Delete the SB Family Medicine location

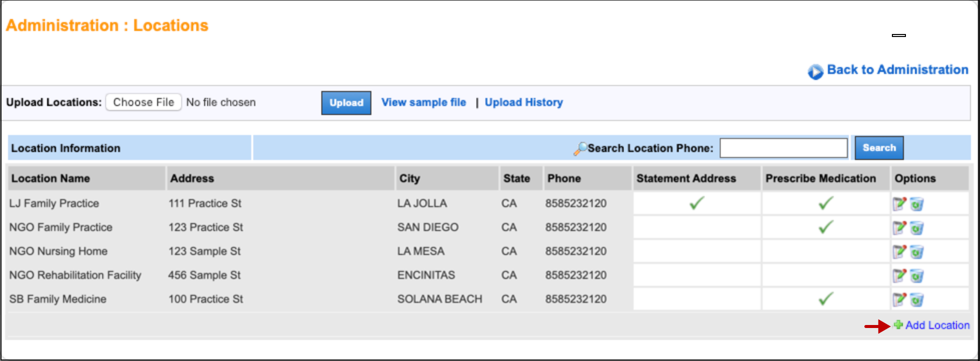pos(916,300)
